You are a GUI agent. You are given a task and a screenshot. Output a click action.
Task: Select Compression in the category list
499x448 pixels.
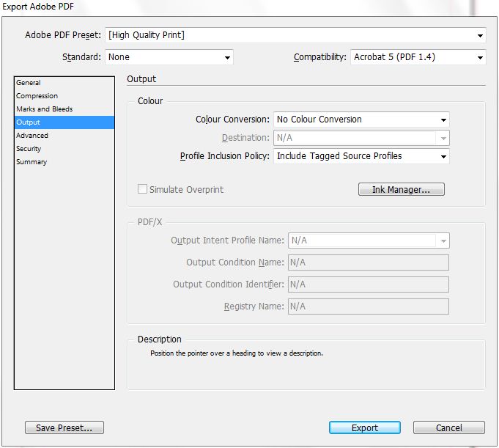(x=64, y=96)
